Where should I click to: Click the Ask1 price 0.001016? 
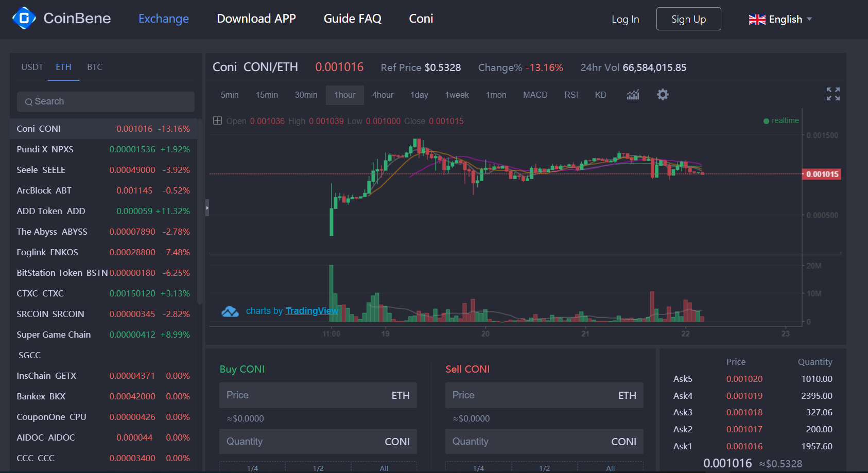(x=744, y=446)
